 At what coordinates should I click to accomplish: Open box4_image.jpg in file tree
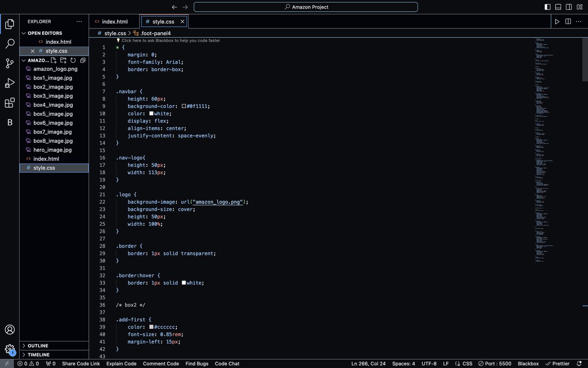54,105
